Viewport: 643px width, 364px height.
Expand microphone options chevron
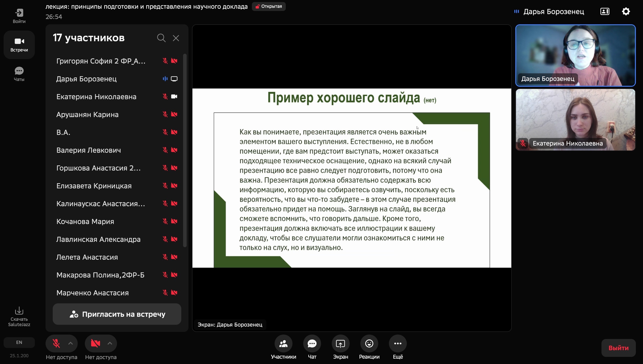click(x=71, y=343)
